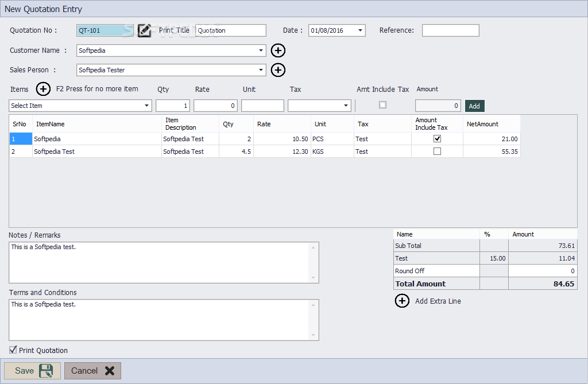588x384 pixels.
Task: Click the Add Extra Line plus icon
Action: (402, 301)
